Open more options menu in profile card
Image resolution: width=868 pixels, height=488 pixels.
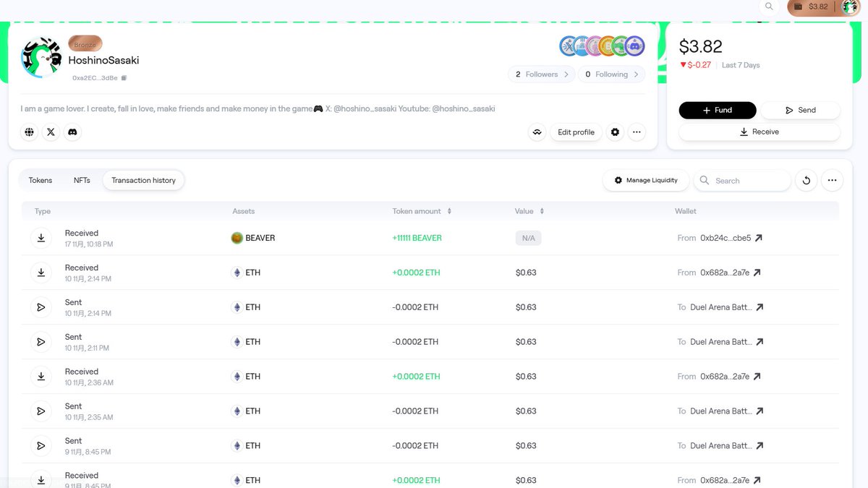point(636,132)
